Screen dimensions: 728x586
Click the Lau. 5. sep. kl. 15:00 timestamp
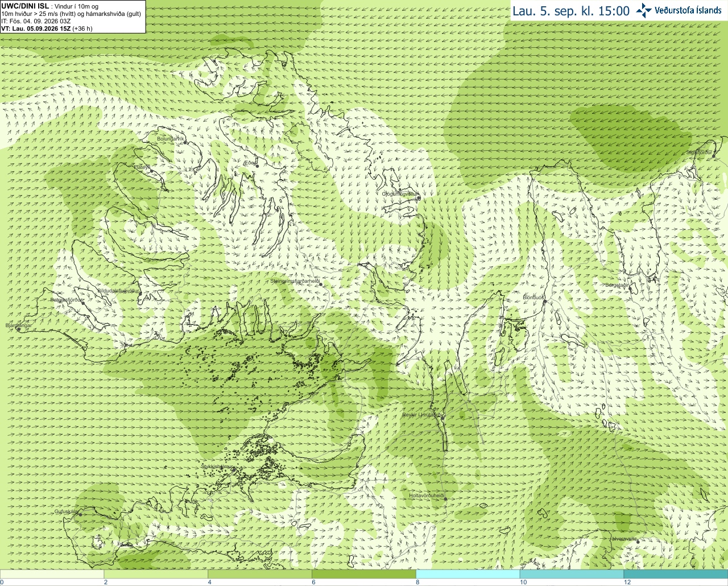click(571, 11)
